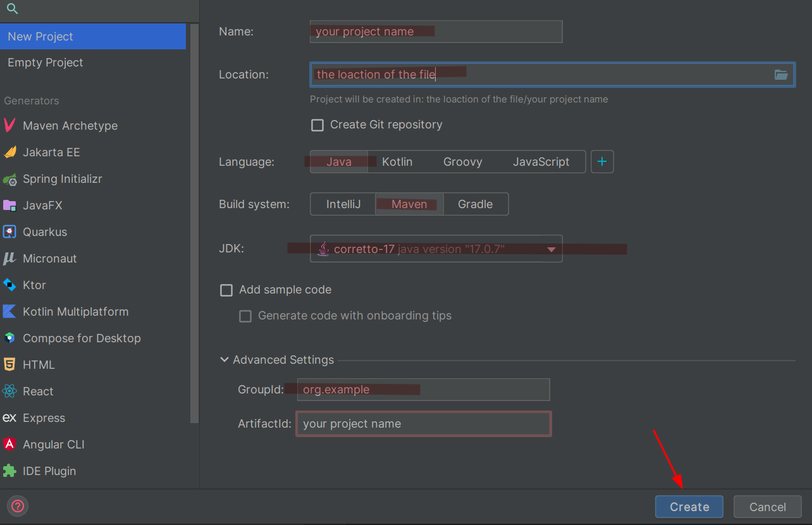Click into the ArtifactId field
Viewport: 812px width, 525px height.
point(423,424)
